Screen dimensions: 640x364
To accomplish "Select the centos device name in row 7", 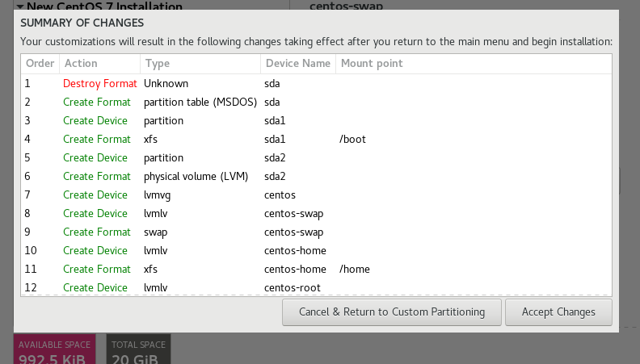I will (280, 195).
